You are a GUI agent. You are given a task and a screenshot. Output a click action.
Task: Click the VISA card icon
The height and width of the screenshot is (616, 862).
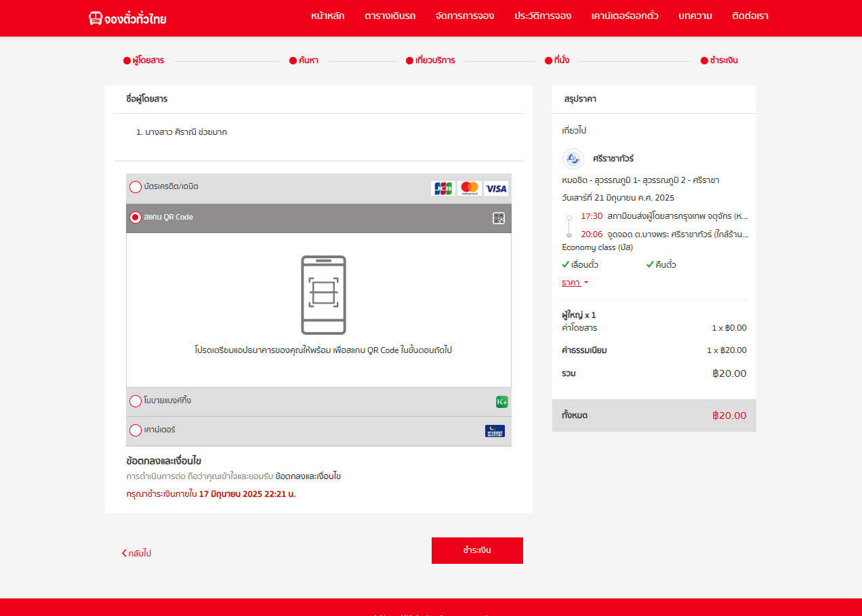pyautogui.click(x=496, y=188)
